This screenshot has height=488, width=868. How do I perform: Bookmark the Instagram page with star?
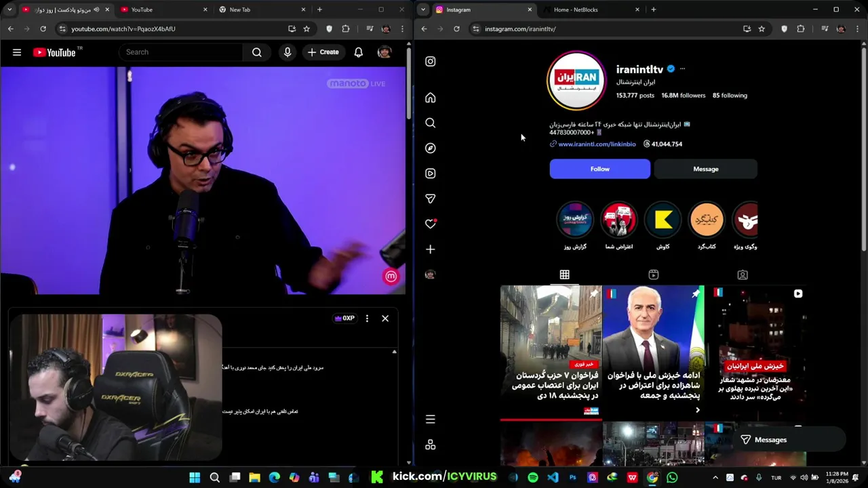pos(762,28)
